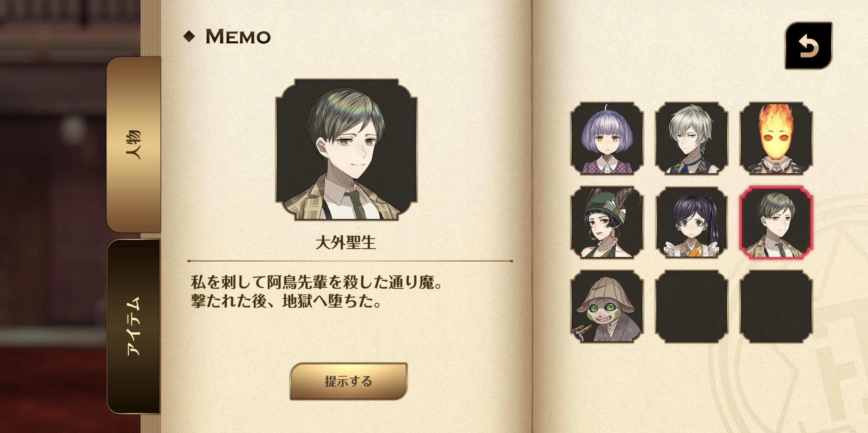Click the 大外聖生 name label
Screen dimensions: 868x433
pyautogui.click(x=346, y=243)
